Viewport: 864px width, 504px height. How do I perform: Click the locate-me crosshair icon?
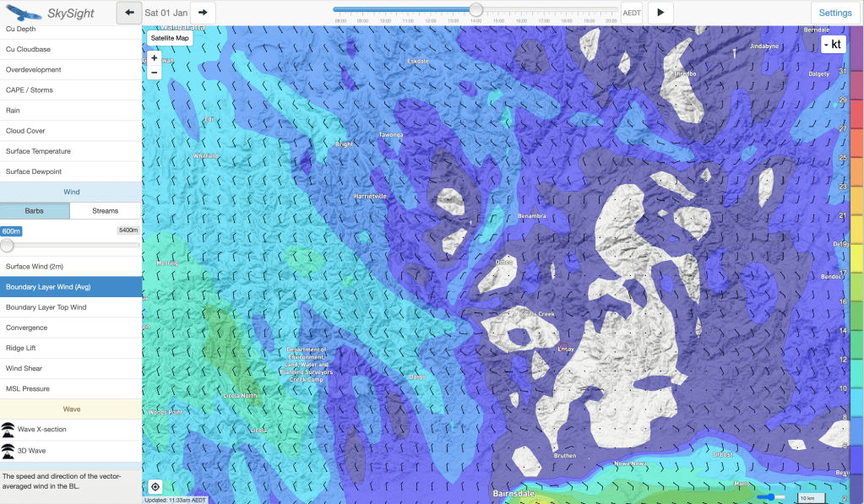155,487
